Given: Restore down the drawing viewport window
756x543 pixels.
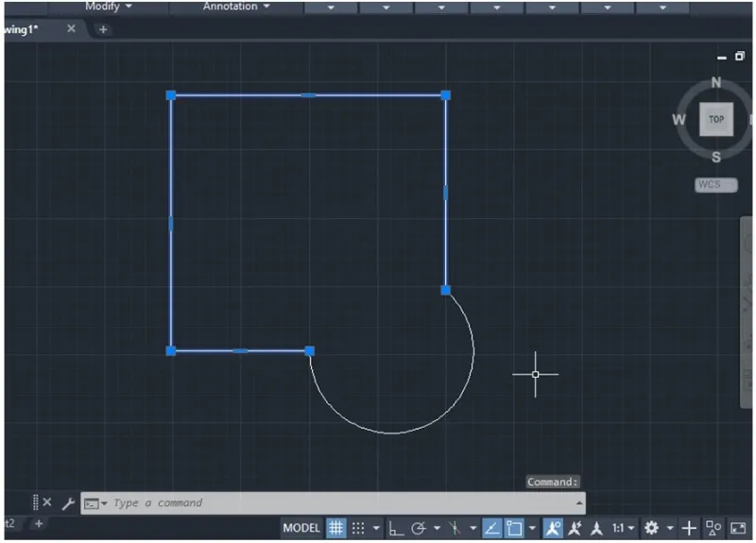Looking at the screenshot, I should coord(740,57).
